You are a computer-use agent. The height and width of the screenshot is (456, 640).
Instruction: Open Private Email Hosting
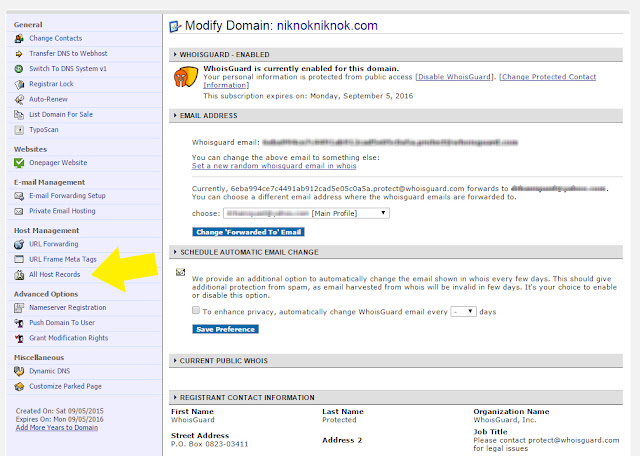(62, 211)
